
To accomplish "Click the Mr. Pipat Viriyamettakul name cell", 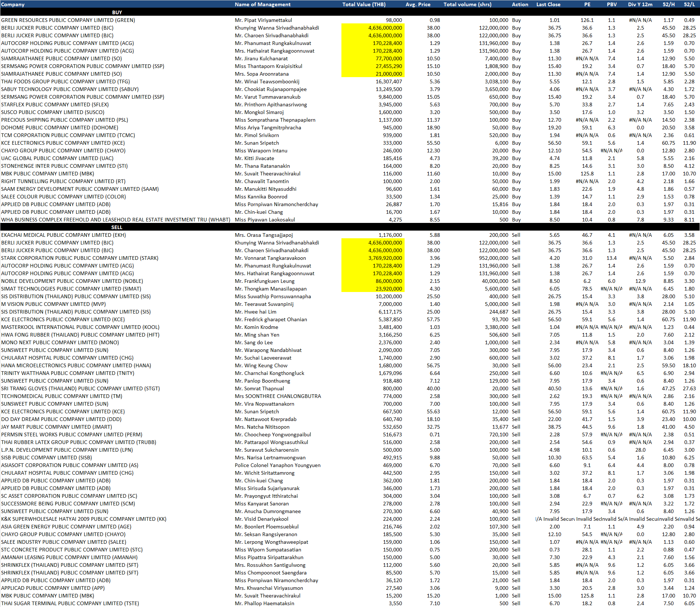I will (x=263, y=20).
